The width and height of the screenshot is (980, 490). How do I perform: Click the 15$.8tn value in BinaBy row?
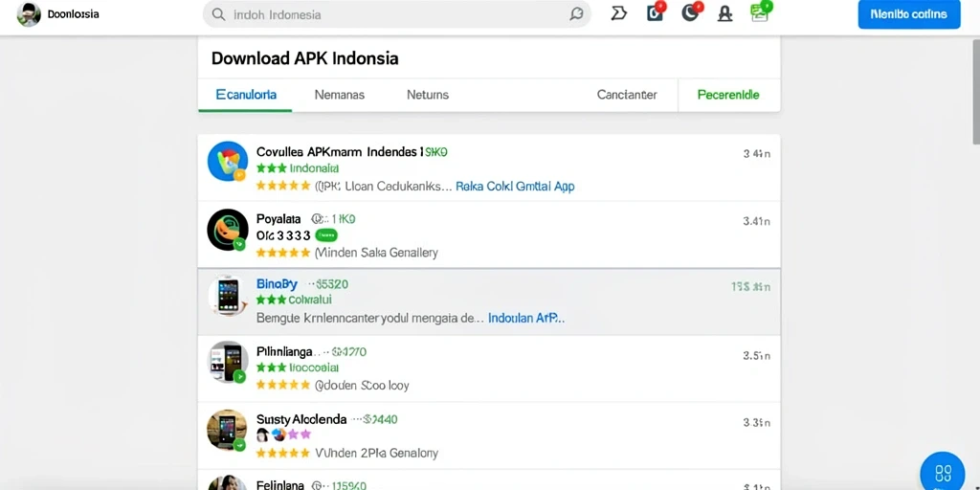(x=750, y=287)
